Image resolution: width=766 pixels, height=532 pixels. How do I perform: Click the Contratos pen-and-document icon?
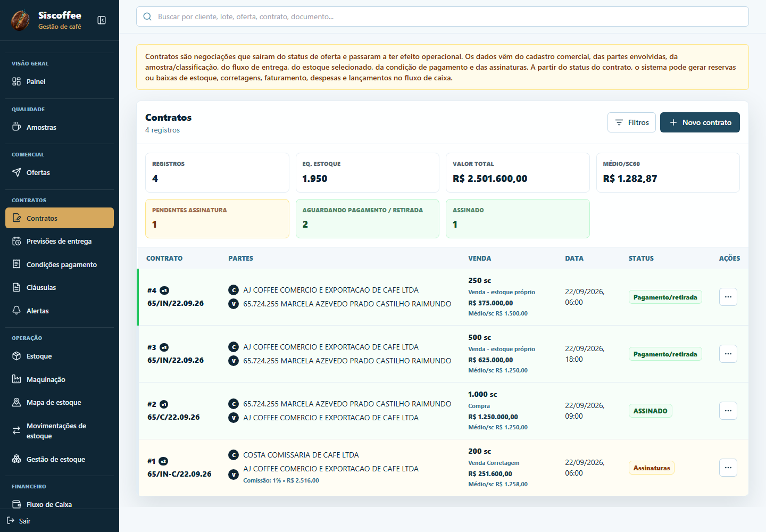(x=16, y=218)
